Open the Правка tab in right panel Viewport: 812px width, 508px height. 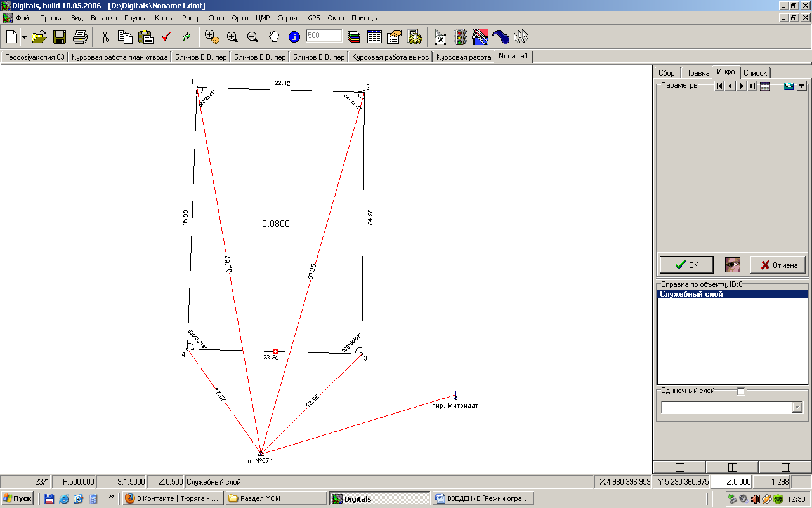pos(697,73)
